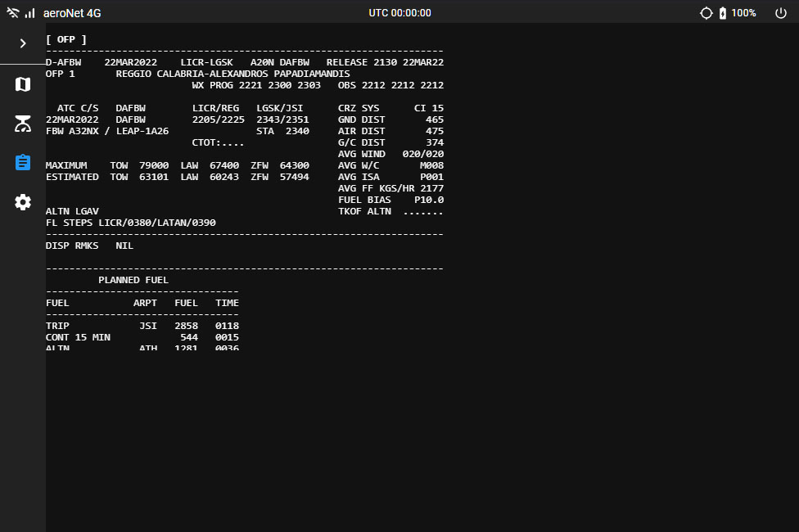Viewport: 799px width, 532px height.
Task: Click the [ OFP ] header text
Action: [66, 39]
